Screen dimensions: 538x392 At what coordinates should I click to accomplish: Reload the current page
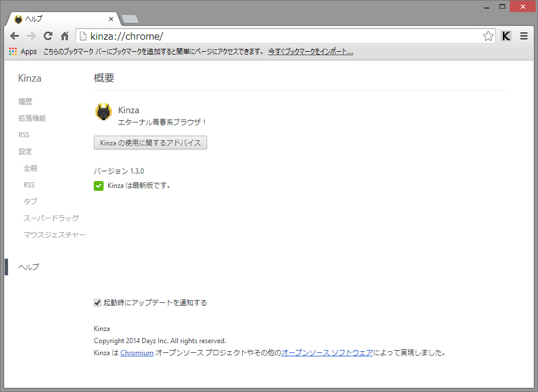(48, 35)
